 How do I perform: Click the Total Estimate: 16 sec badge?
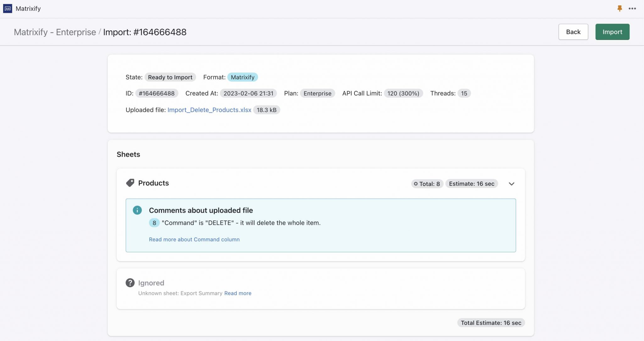pos(491,322)
